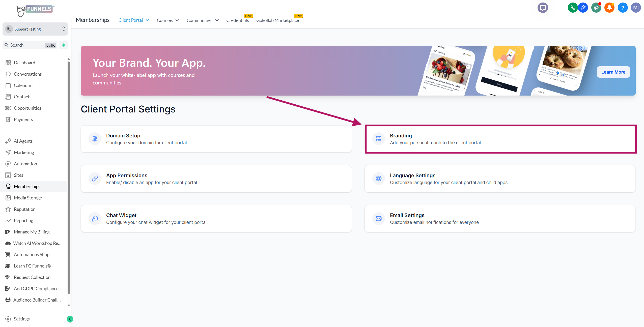Click the sidebar scroll down arrow
This screenshot has height=327, width=644.
coord(69,305)
